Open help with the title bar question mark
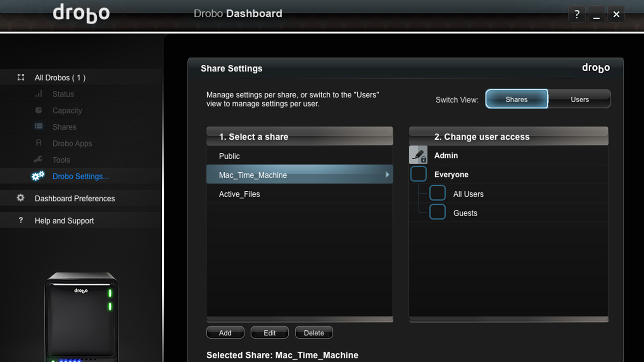 point(577,14)
